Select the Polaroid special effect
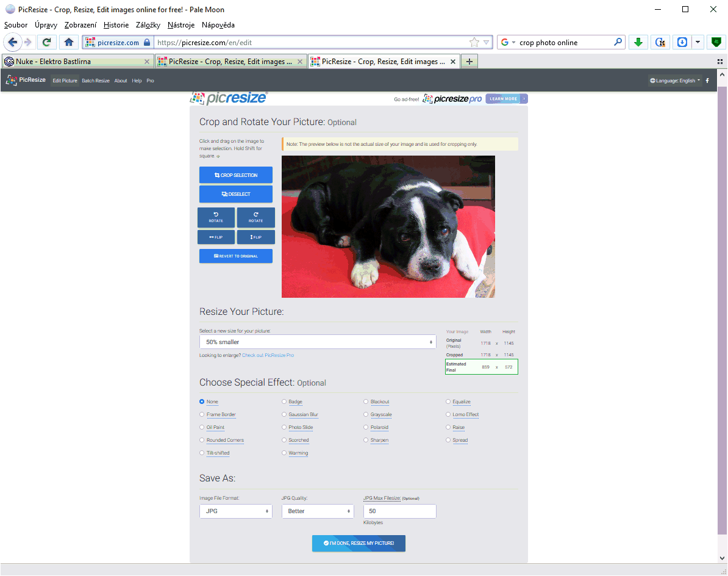The width and height of the screenshot is (728, 576). pos(366,428)
